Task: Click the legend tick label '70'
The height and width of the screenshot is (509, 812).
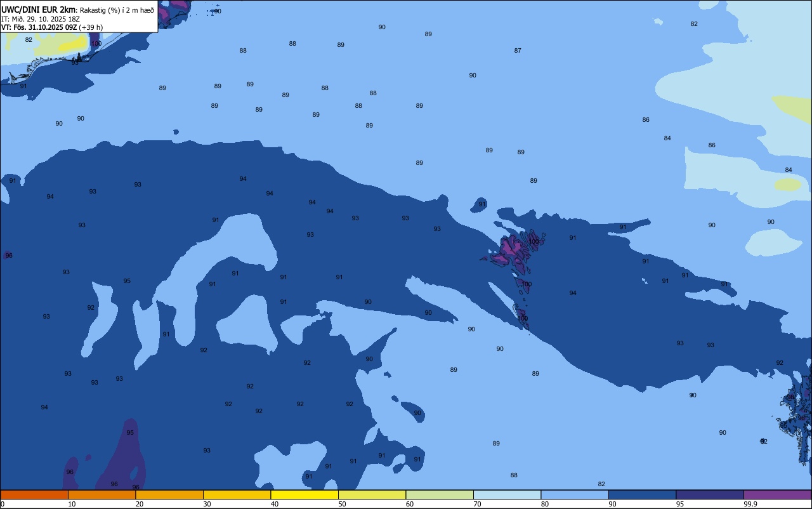Action: coord(477,504)
